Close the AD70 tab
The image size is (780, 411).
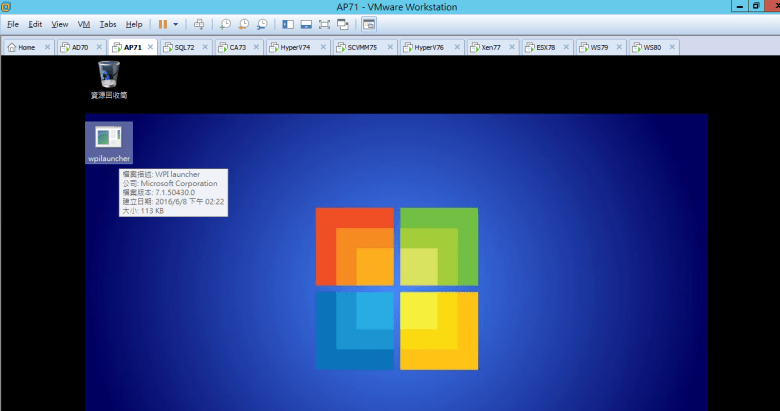[x=101, y=47]
